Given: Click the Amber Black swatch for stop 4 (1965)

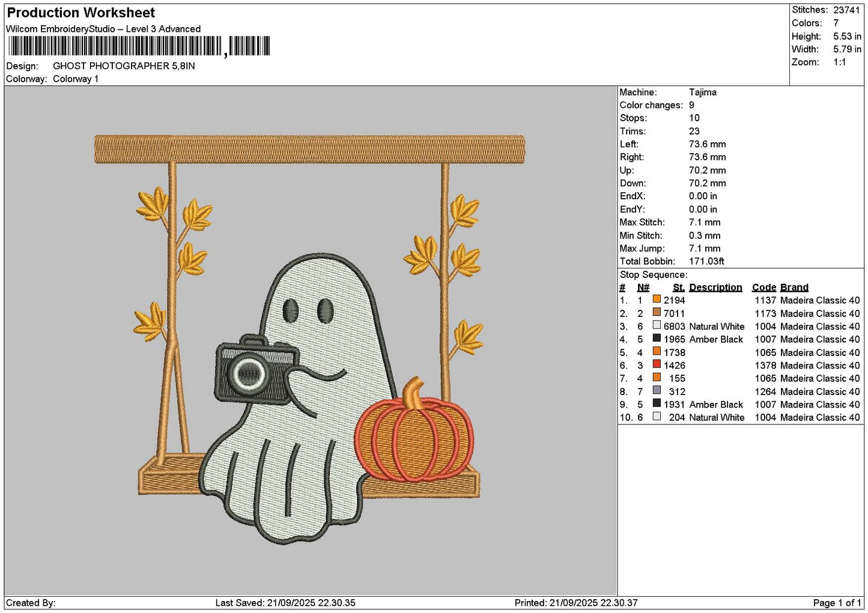Looking at the screenshot, I should [x=657, y=338].
